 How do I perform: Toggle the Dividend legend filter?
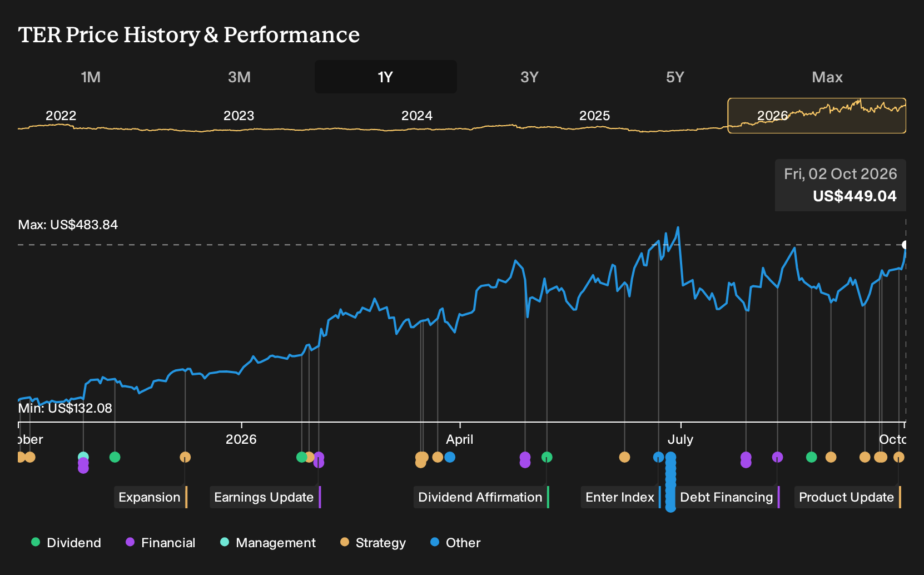tap(66, 543)
